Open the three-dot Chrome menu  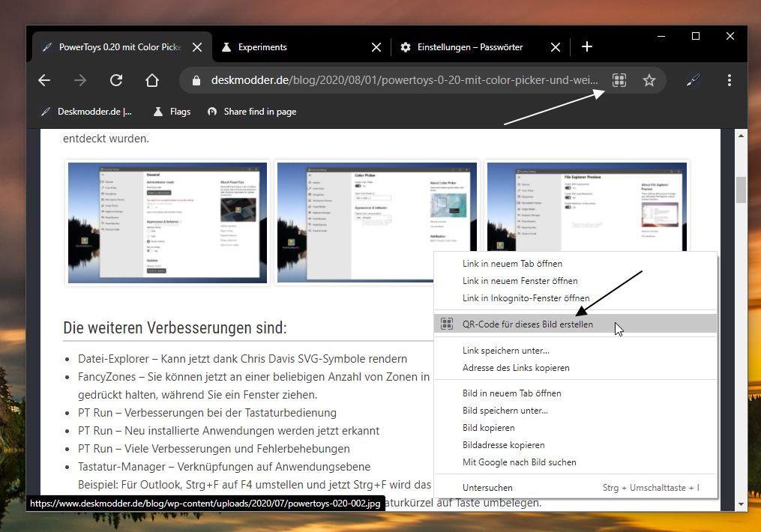tap(729, 80)
